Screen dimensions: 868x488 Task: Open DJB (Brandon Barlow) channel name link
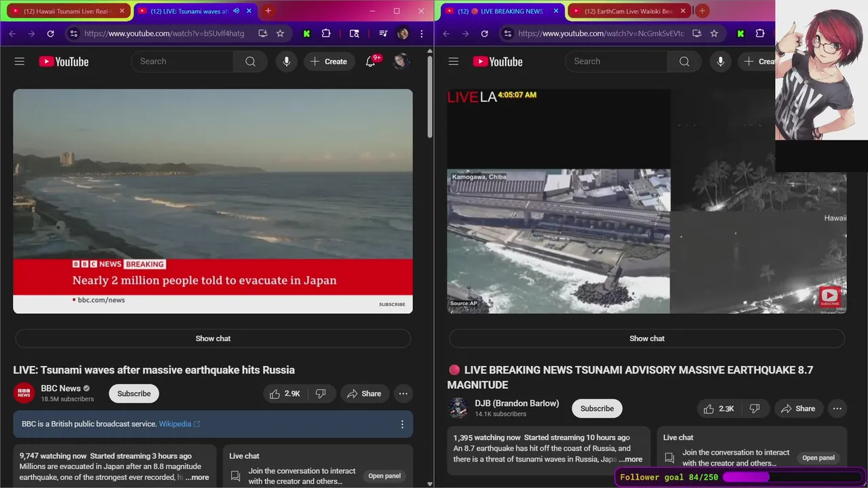(x=517, y=403)
